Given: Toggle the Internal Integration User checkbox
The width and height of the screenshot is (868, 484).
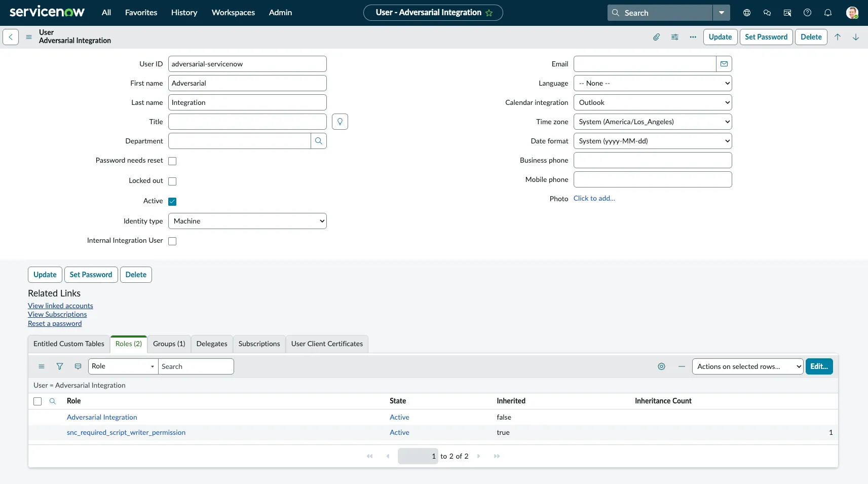Looking at the screenshot, I should [x=172, y=241].
